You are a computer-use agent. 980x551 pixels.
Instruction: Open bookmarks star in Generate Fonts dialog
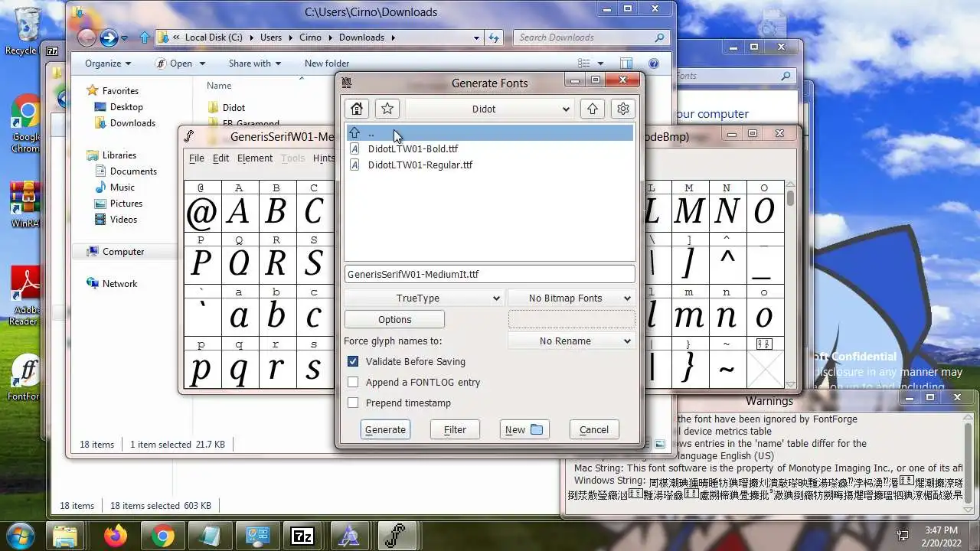click(387, 109)
